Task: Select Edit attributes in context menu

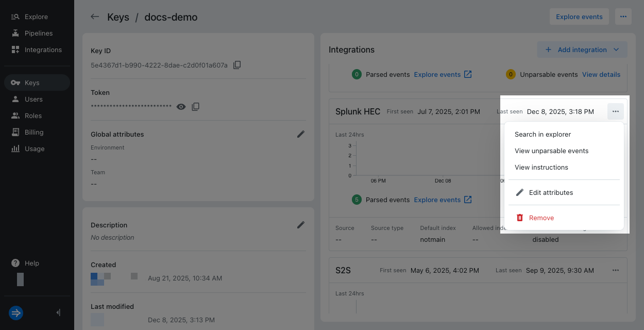Action: tap(551, 193)
